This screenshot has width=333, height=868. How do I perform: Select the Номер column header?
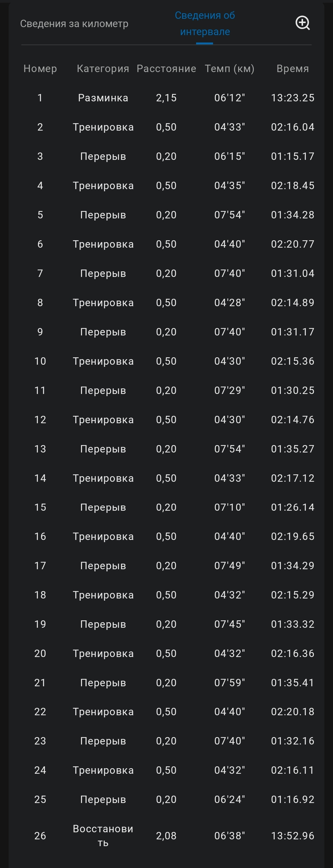pyautogui.click(x=40, y=69)
